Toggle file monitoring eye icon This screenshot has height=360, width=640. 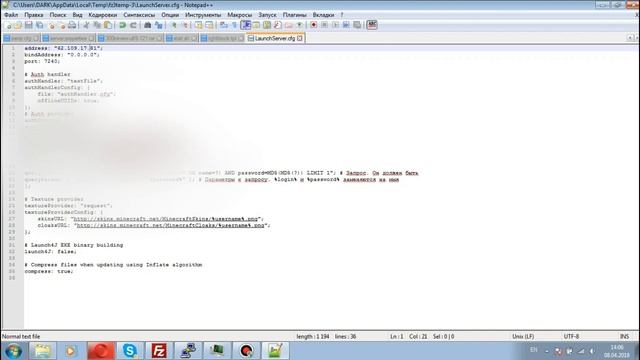(x=299, y=25)
